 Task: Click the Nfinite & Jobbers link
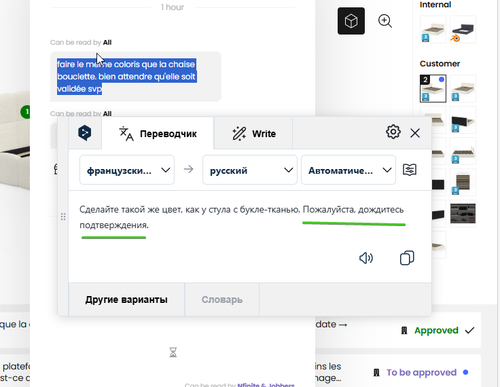[x=266, y=385]
